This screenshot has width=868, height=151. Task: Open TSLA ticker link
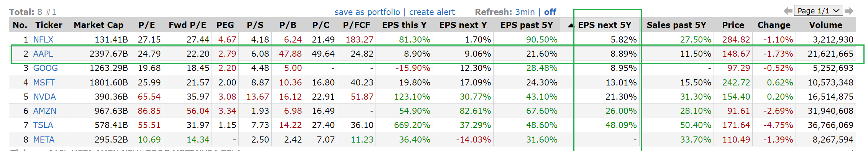43,125
